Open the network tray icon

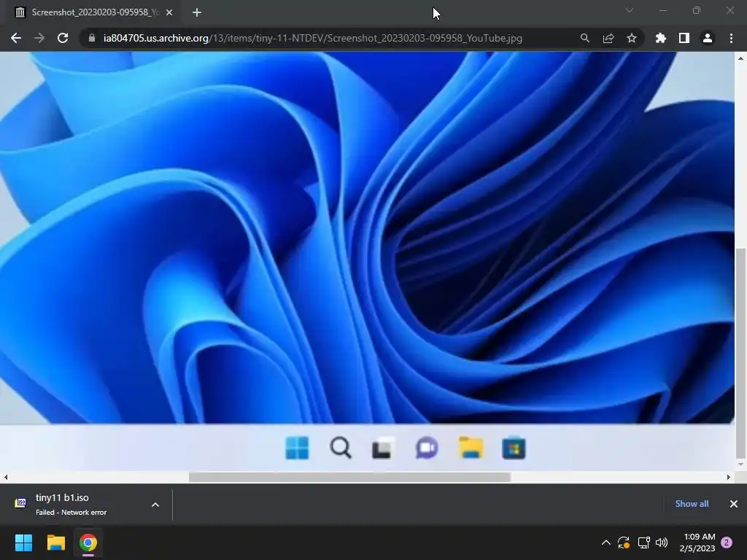click(x=643, y=542)
